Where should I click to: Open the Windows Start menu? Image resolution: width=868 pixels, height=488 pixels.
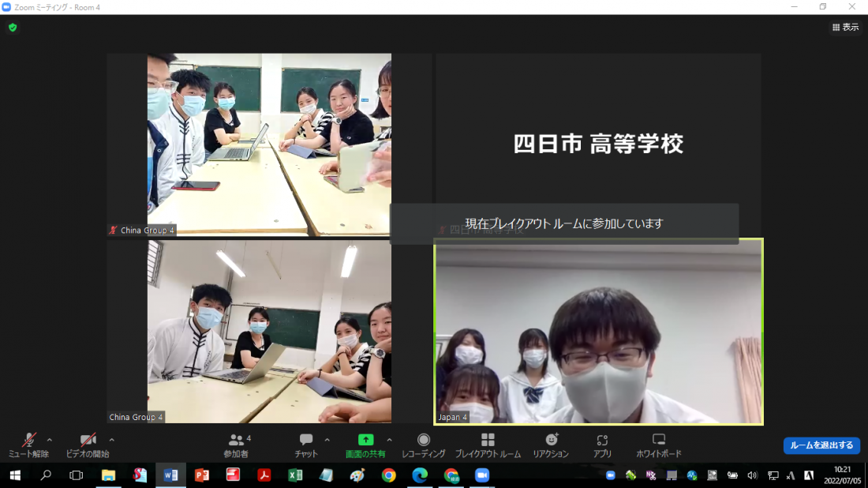pyautogui.click(x=15, y=475)
